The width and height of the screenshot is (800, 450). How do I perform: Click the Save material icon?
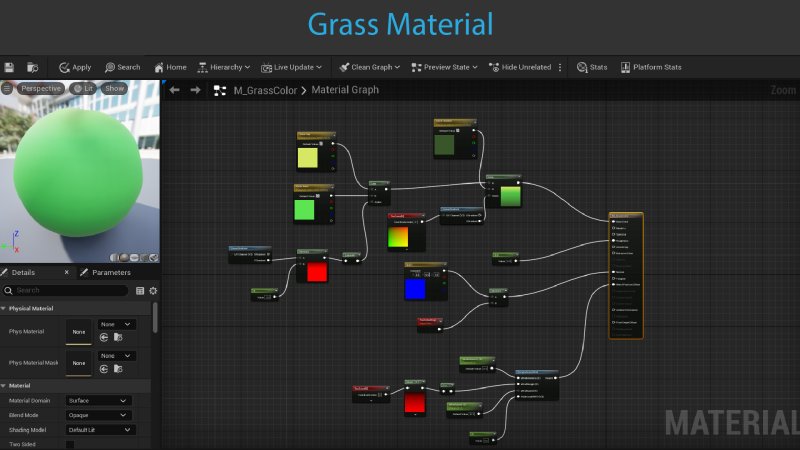(x=9, y=67)
